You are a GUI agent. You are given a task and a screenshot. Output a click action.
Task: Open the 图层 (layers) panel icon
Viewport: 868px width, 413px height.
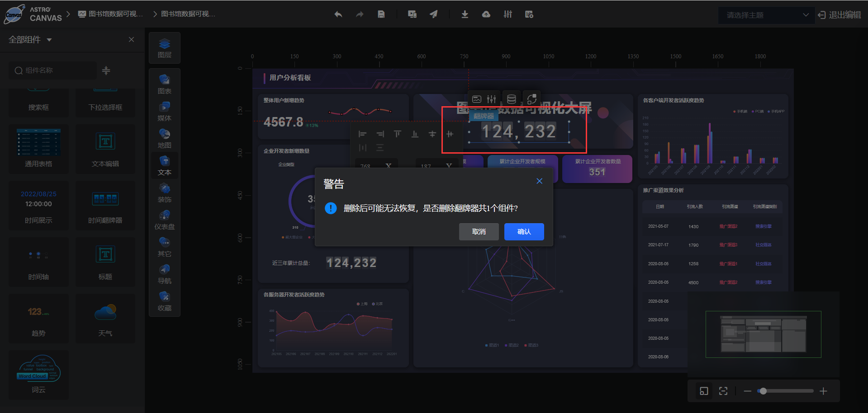pos(164,47)
